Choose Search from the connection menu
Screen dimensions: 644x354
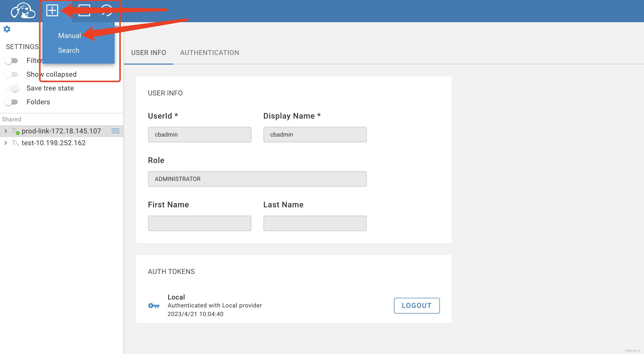coord(69,50)
